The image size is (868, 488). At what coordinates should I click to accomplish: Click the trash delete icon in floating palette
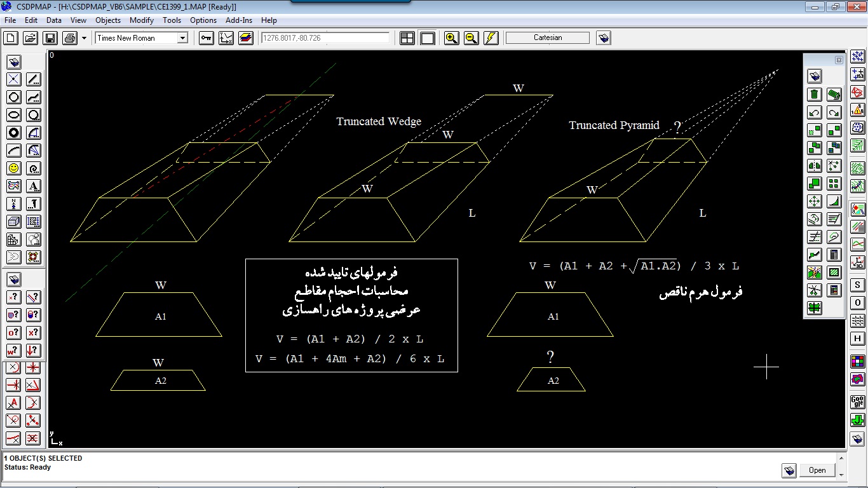coord(815,95)
